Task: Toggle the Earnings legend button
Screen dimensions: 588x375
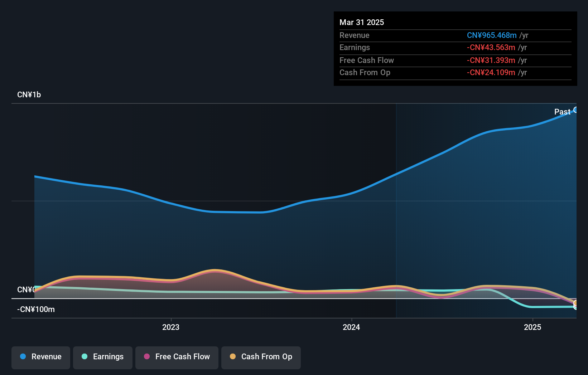Action: tap(103, 357)
